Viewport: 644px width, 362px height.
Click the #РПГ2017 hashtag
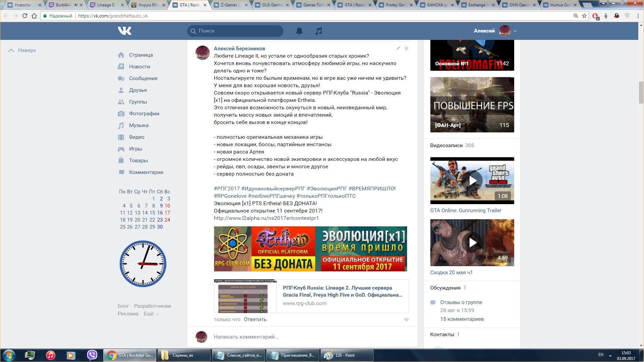(227, 189)
